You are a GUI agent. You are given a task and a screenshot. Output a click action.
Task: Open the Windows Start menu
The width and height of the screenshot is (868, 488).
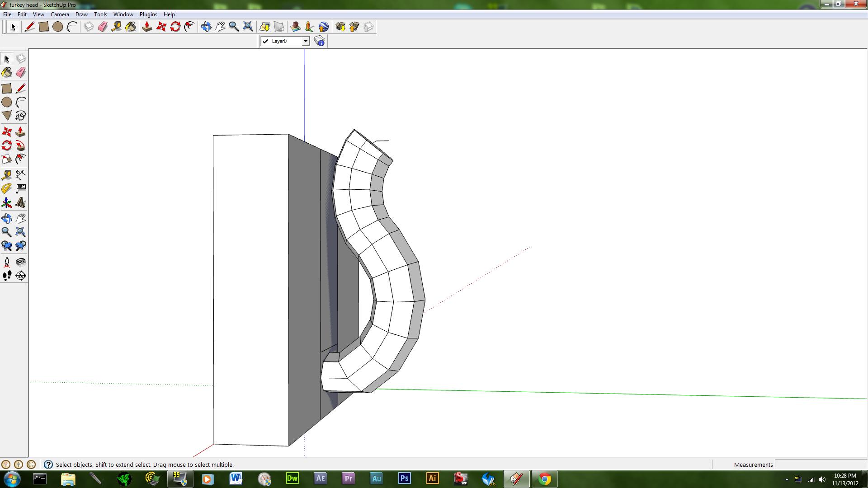[x=12, y=479]
